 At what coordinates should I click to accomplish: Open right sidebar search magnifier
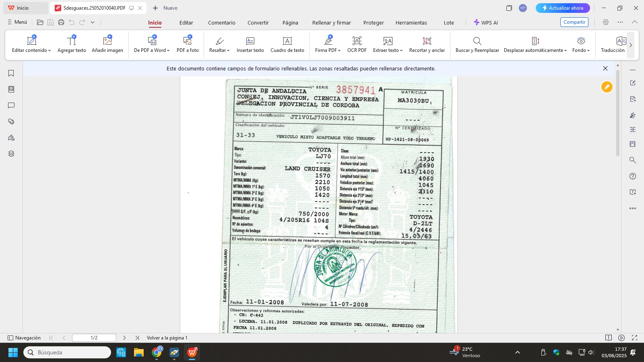(x=633, y=160)
